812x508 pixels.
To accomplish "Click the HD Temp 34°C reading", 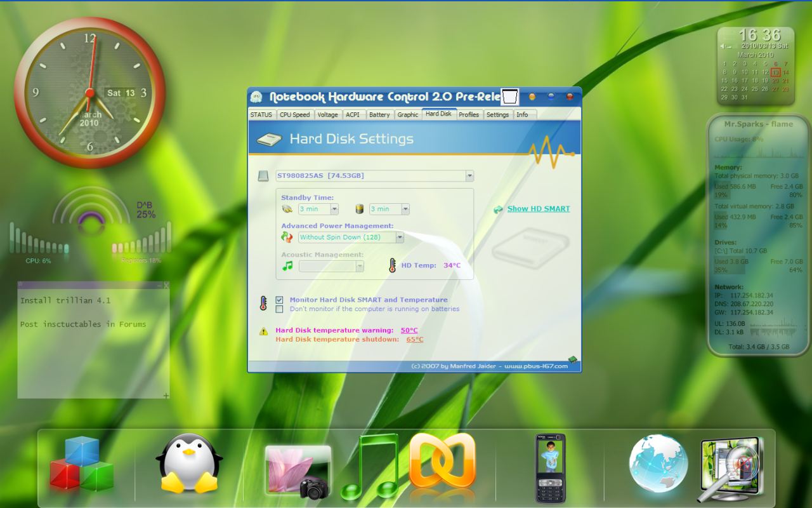I will [x=452, y=265].
